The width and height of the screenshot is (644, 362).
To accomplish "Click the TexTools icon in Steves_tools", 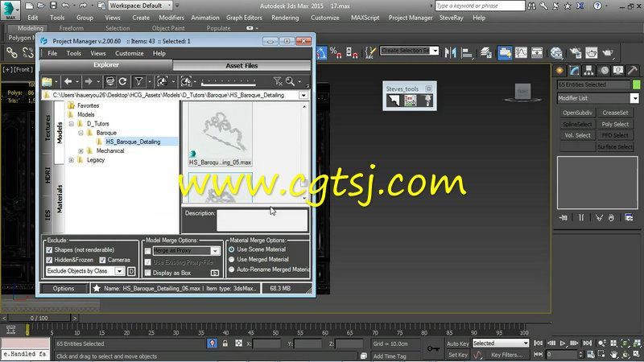I will coord(410,101).
